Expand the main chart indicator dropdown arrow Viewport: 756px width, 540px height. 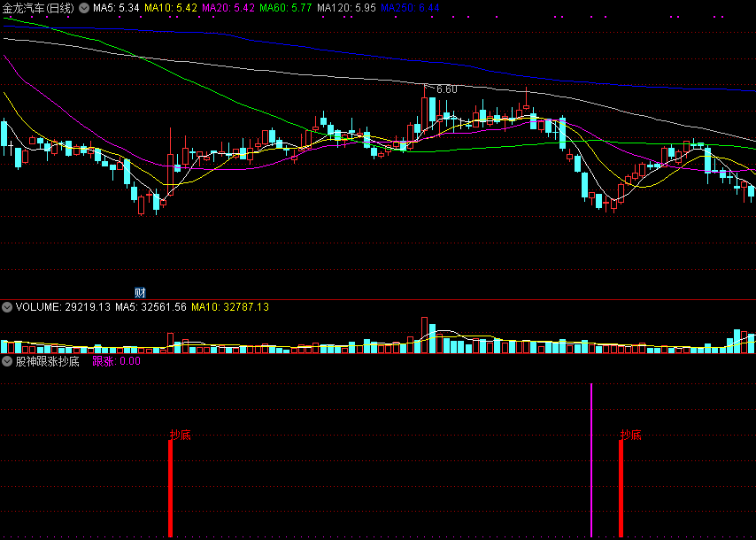click(x=84, y=8)
